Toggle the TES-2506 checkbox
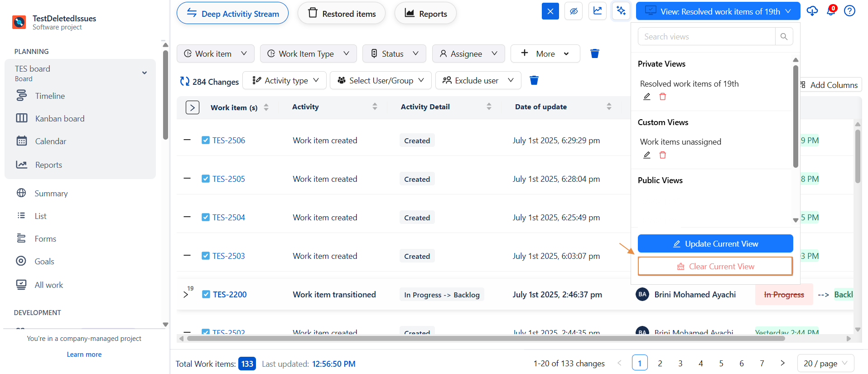Image resolution: width=868 pixels, height=374 pixels. [206, 141]
